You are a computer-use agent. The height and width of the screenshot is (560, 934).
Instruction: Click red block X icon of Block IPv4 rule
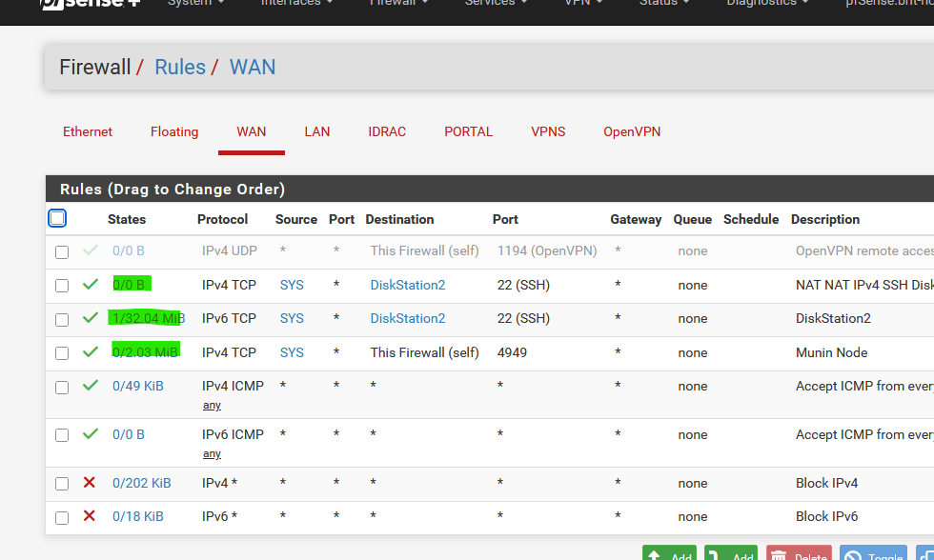click(x=90, y=482)
